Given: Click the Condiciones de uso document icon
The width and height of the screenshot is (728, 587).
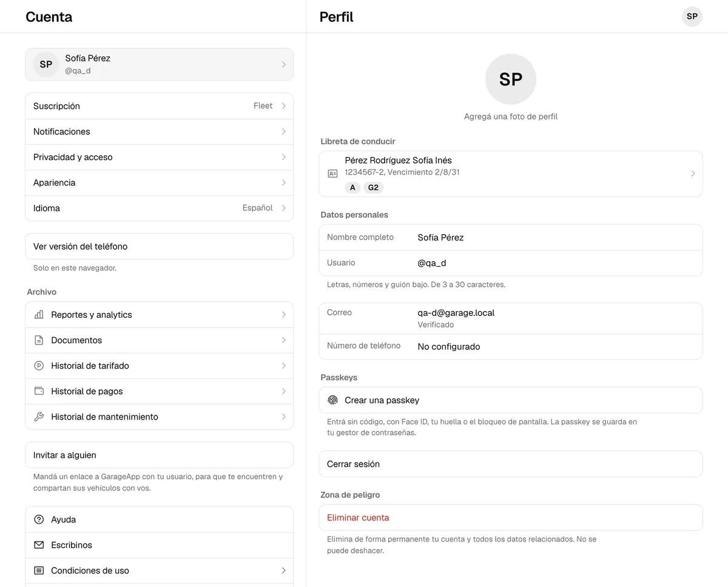Looking at the screenshot, I should pos(39,571).
